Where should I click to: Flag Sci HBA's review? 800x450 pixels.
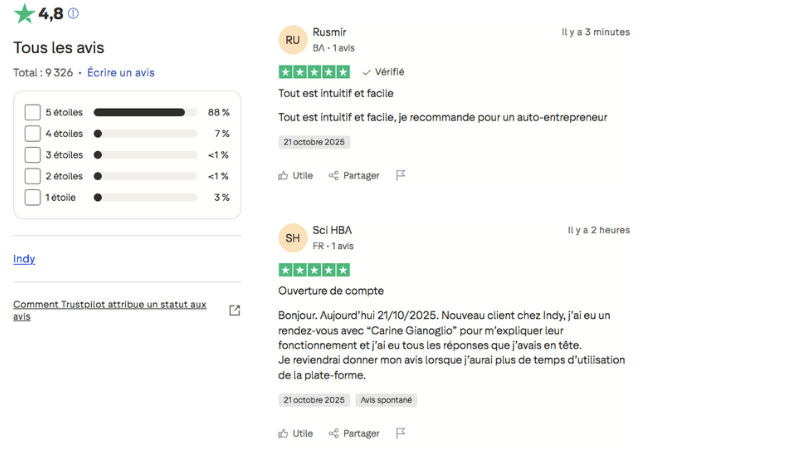click(x=400, y=434)
